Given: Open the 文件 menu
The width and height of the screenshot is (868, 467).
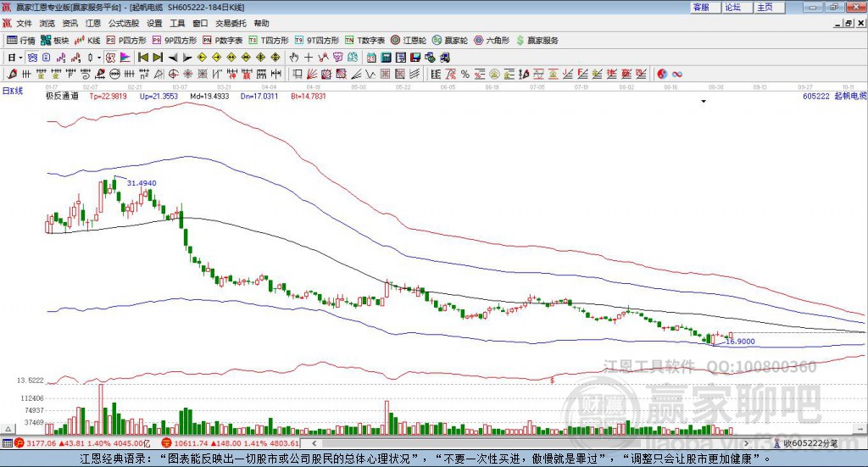Looking at the screenshot, I should (x=24, y=23).
